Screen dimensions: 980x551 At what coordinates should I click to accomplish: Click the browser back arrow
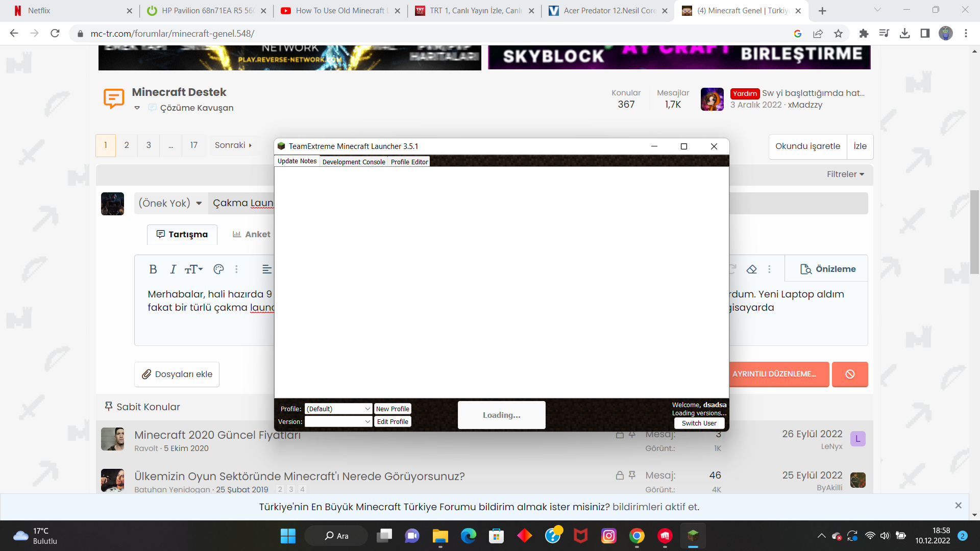[14, 33]
